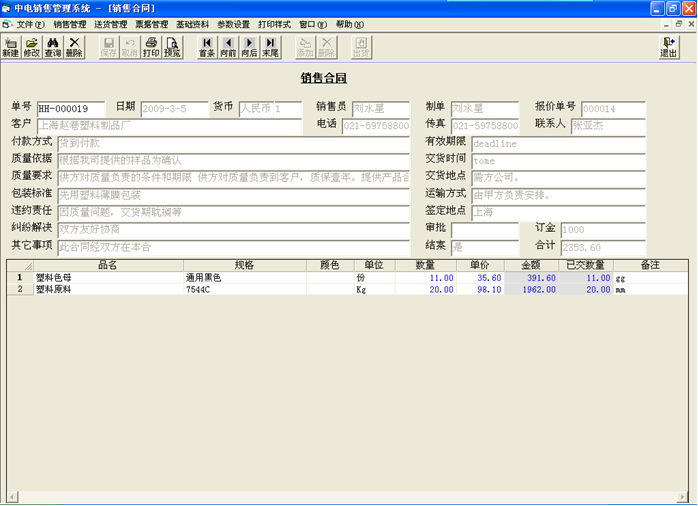
Task: Select the 7544C specification cell
Action: pyautogui.click(x=245, y=289)
